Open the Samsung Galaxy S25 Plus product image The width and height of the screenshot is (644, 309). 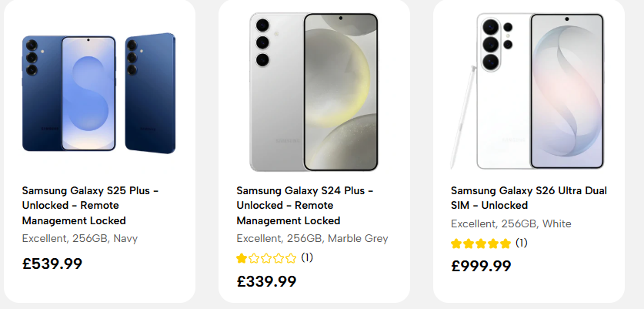(99, 93)
